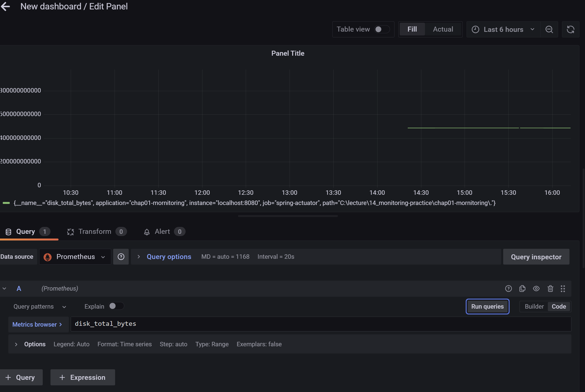Delete query A with the trash icon

[550, 289]
